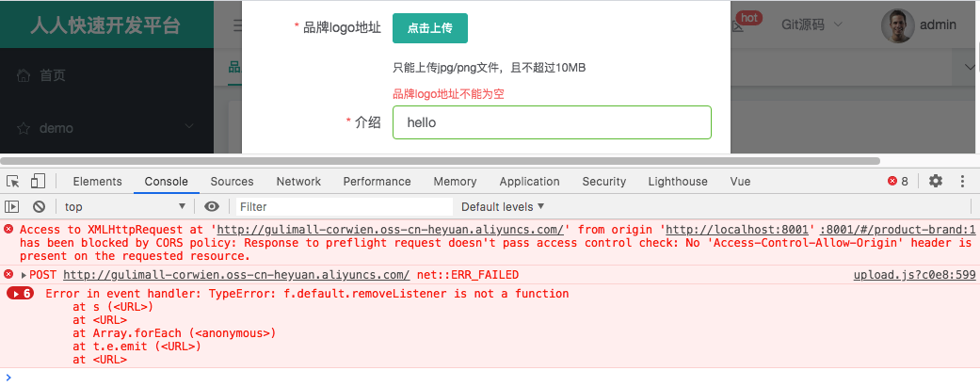The width and height of the screenshot is (980, 387).
Task: Click the admin avatar picture
Action: [x=897, y=25]
